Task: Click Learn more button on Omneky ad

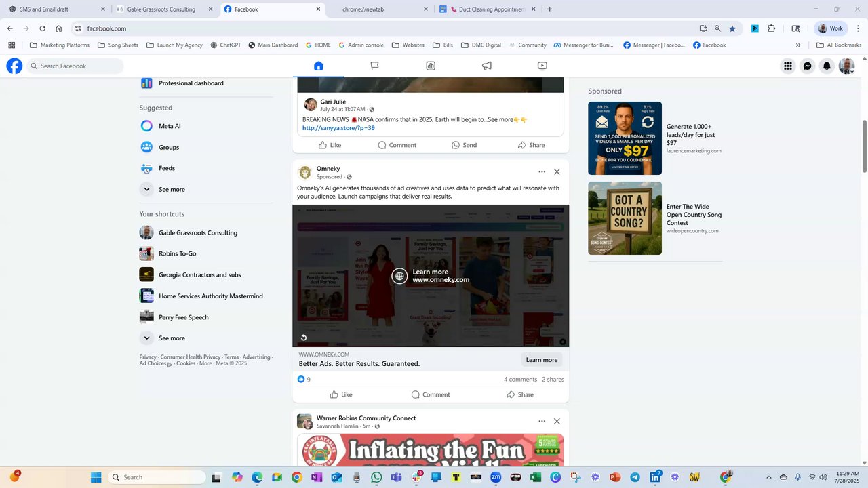Action: tap(542, 360)
